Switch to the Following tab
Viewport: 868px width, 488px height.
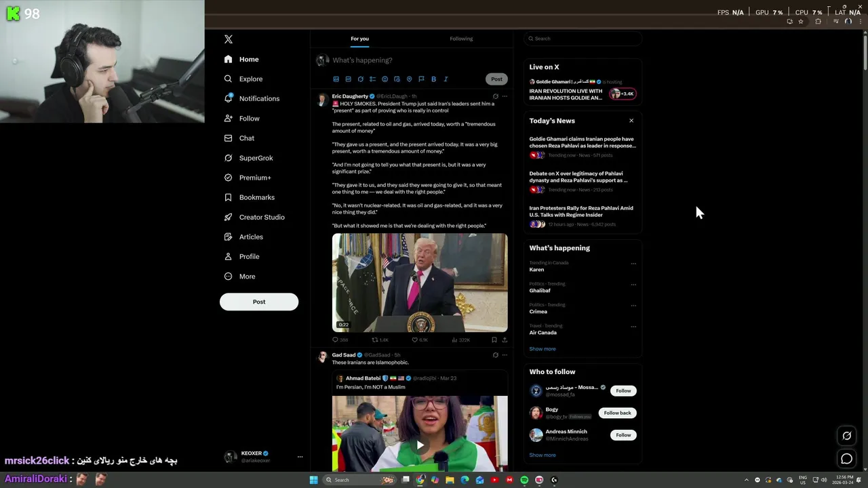(x=461, y=39)
